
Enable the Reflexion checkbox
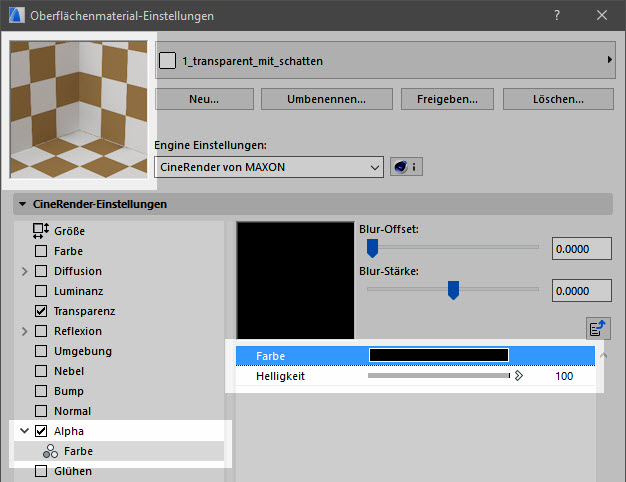coord(41,331)
